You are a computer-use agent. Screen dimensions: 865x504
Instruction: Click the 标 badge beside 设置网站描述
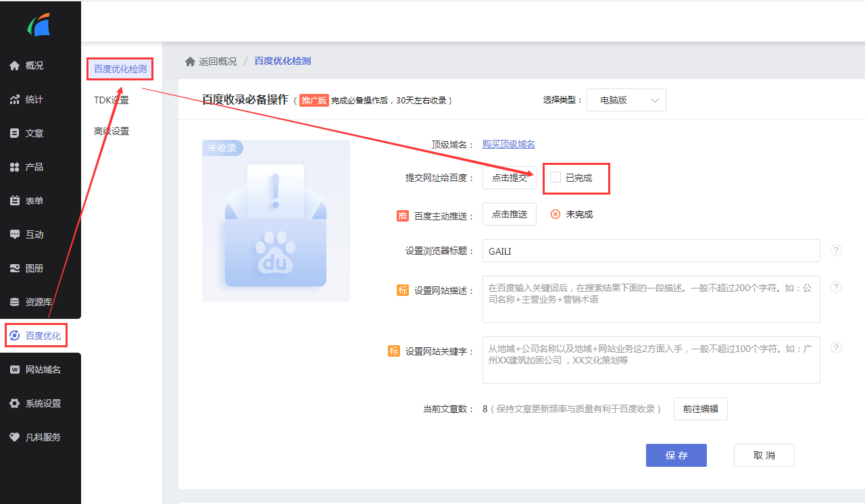pos(403,291)
